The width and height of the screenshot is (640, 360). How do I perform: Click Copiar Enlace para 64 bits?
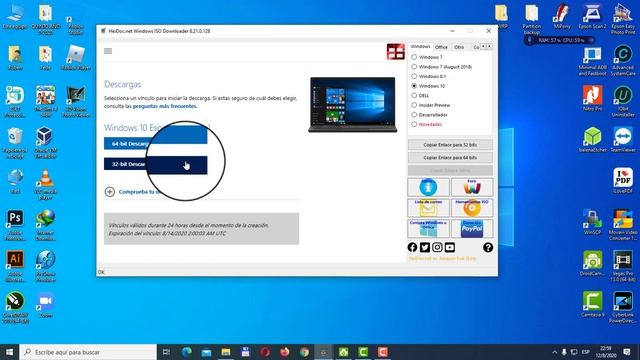pyautogui.click(x=450, y=158)
